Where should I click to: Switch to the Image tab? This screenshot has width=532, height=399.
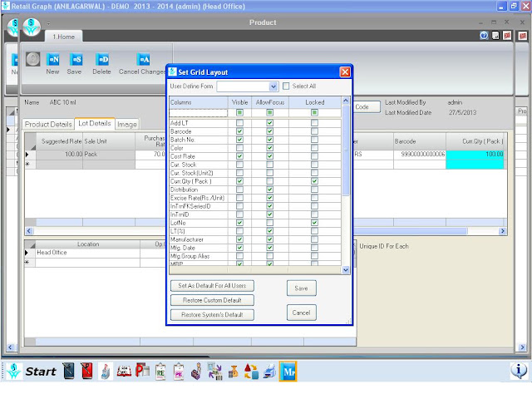[127, 125]
